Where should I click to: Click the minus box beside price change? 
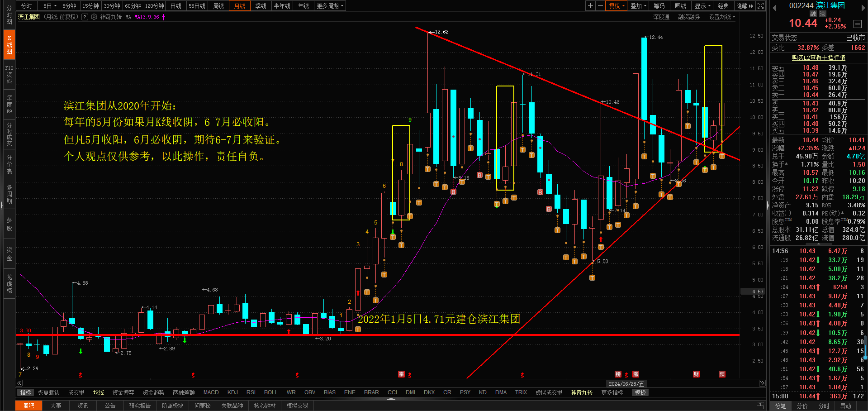(x=858, y=24)
